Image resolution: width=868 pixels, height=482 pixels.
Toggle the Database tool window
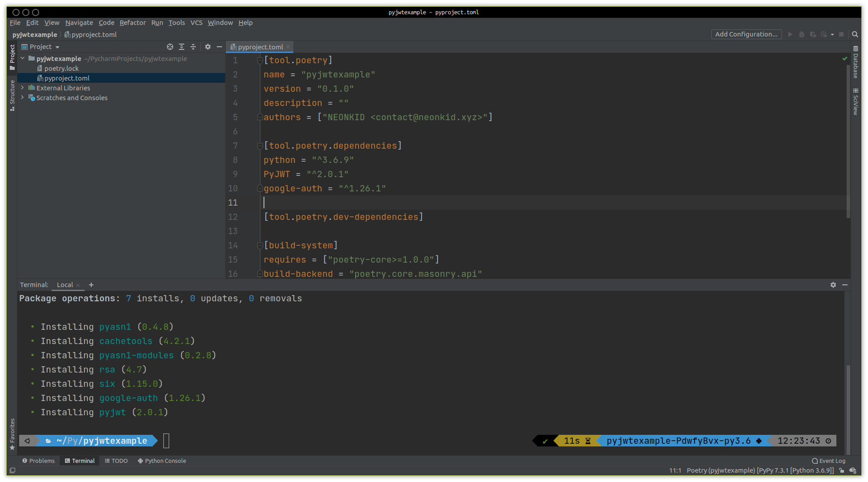pos(856,62)
